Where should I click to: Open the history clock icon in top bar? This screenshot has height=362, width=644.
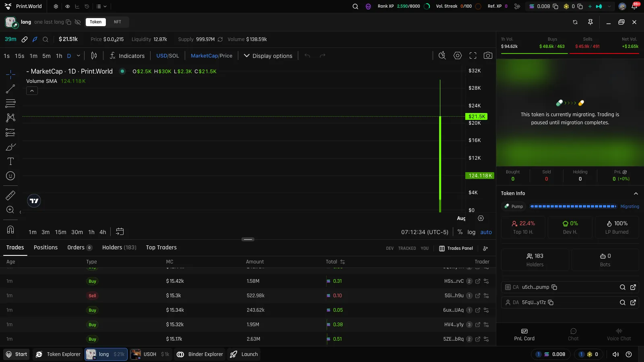click(x=87, y=6)
